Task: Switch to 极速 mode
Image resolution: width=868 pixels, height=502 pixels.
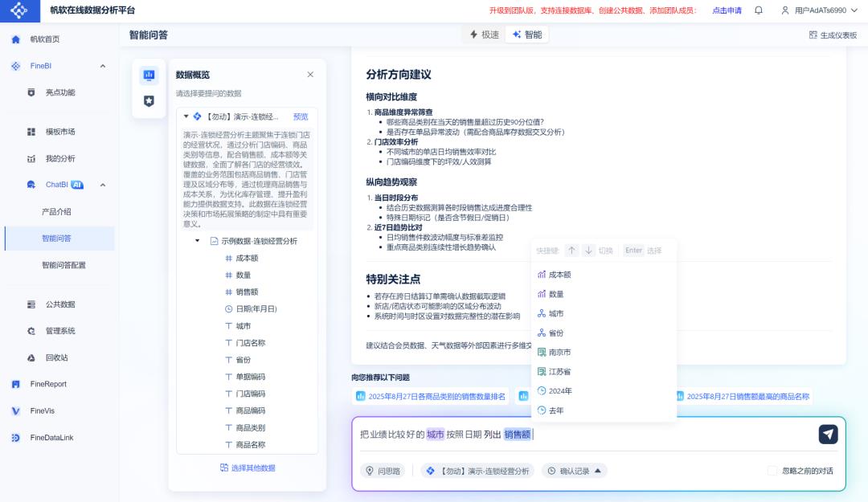Action: coord(484,35)
